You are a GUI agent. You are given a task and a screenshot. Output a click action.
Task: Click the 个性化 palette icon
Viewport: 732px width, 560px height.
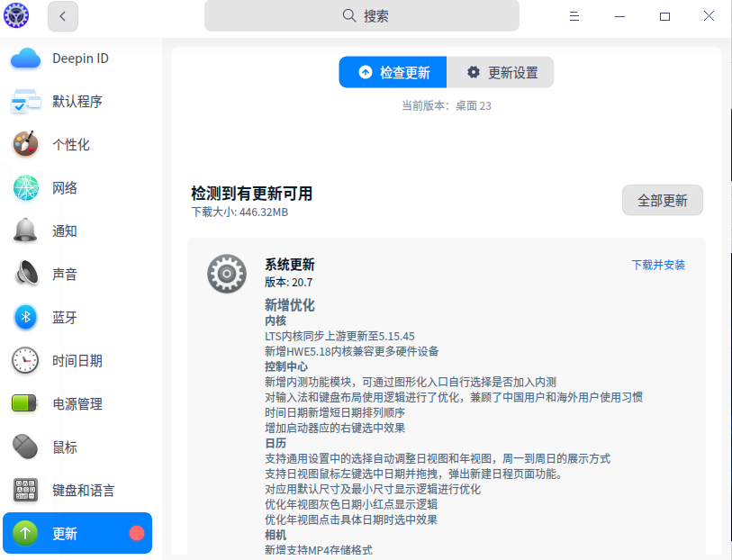pyautogui.click(x=26, y=144)
